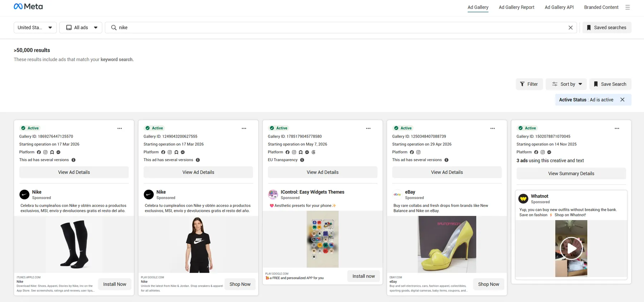The width and height of the screenshot is (644, 302).
Task: Click Shop Now on the Nike t-shirt ad
Action: pos(240,284)
